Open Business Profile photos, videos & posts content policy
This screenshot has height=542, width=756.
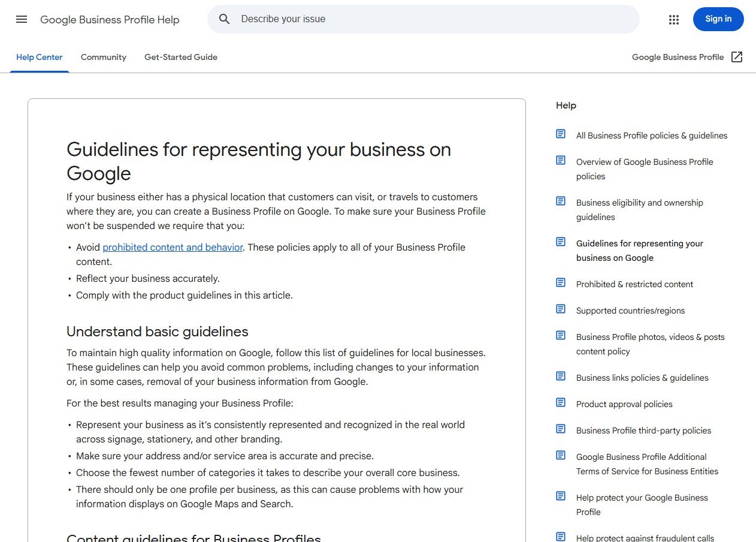(x=651, y=344)
